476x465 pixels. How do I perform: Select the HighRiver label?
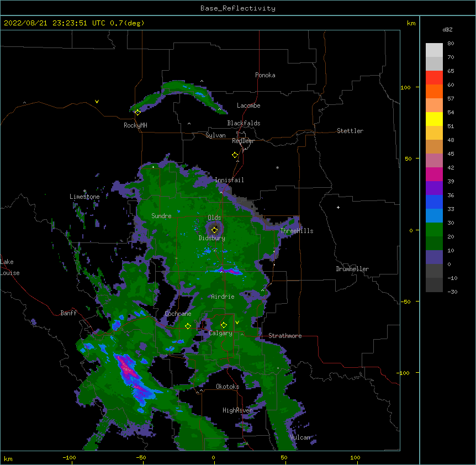coord(237,410)
